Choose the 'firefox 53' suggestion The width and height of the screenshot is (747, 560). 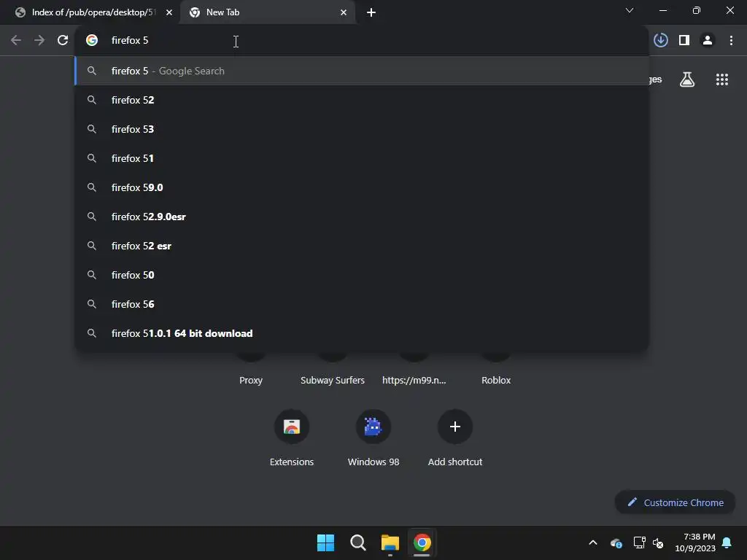362,129
